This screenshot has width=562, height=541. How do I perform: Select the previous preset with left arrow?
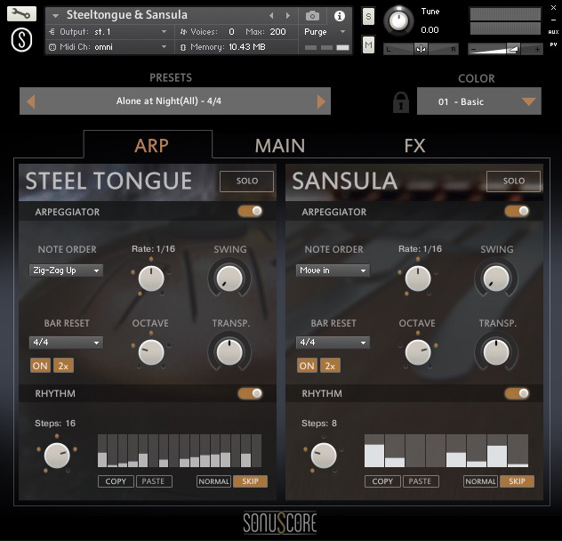pos(31,101)
